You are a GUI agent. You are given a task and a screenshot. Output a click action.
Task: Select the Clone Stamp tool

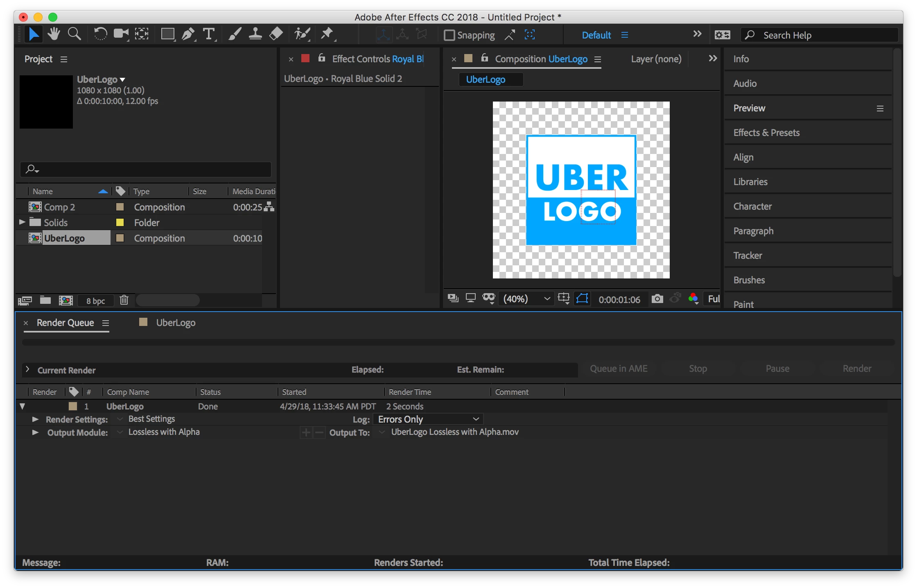pos(255,34)
